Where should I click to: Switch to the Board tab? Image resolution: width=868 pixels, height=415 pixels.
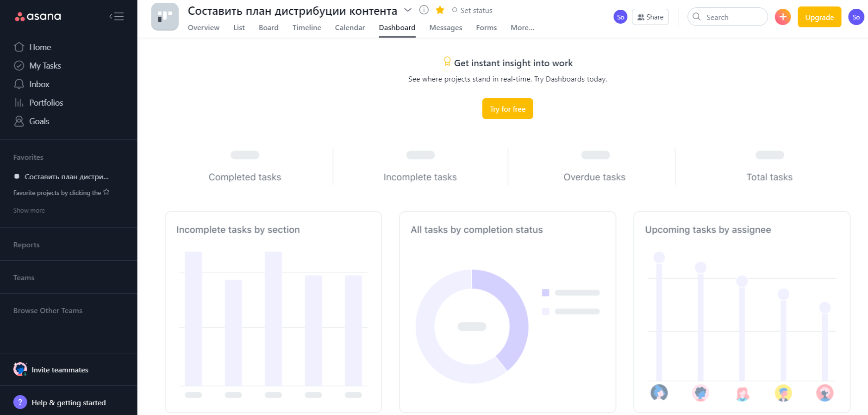[x=269, y=28]
